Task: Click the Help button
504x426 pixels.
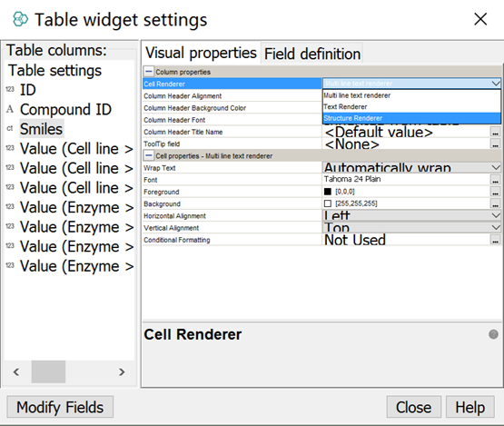Action: point(469,407)
